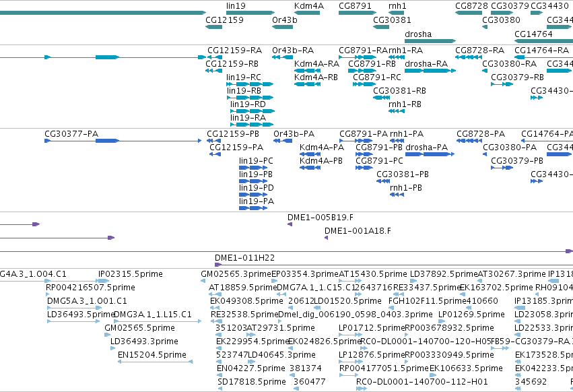Select CDS feature CG8791-PC

pyautogui.click(x=364, y=168)
